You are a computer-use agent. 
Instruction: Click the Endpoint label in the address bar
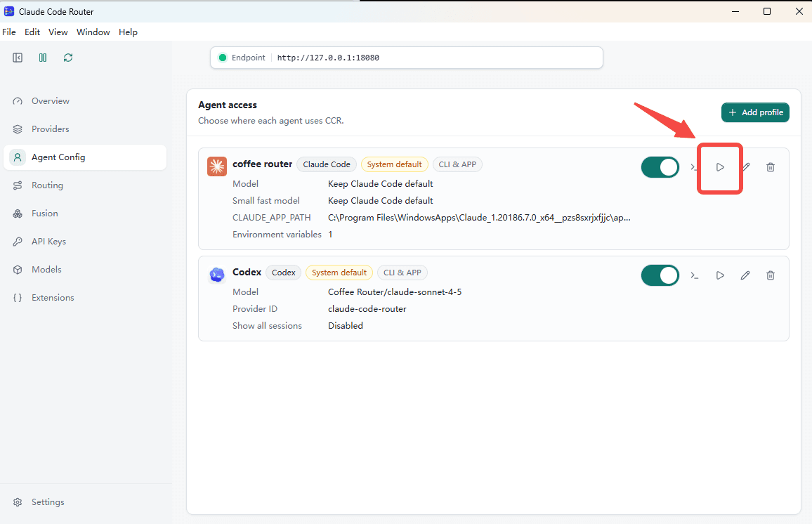tap(249, 58)
